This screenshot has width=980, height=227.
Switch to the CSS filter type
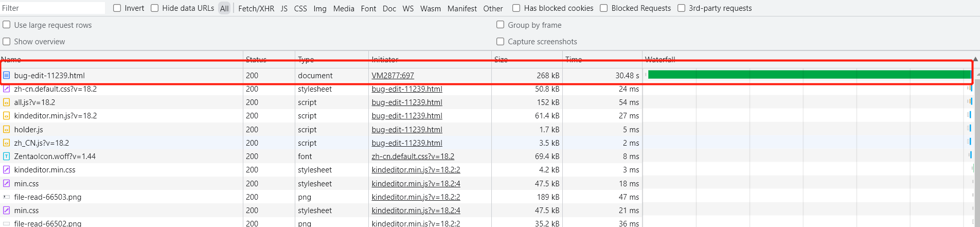tap(300, 8)
